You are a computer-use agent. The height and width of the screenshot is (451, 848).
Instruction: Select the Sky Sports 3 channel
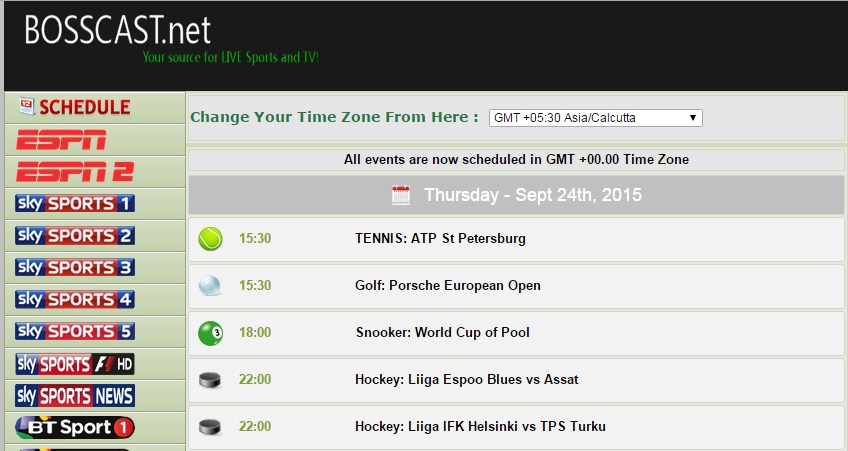(x=75, y=267)
